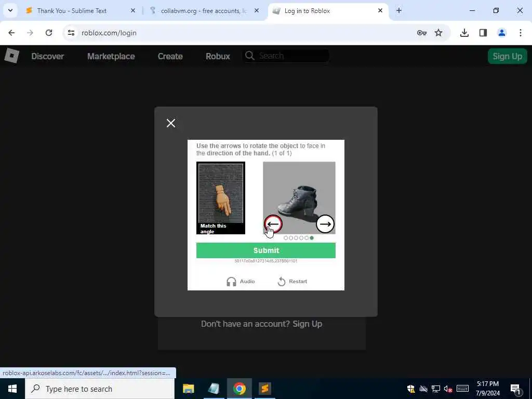Open the saved passwords key icon
The height and width of the screenshot is (399, 532).
(x=422, y=33)
